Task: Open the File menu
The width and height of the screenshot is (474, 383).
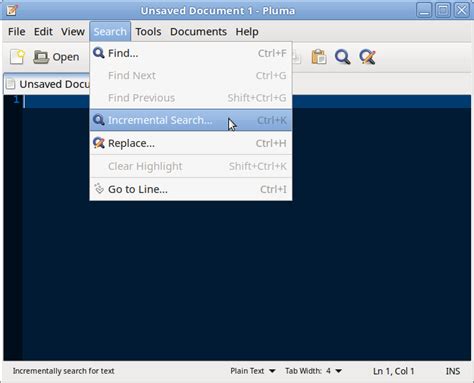Action: coord(17,32)
